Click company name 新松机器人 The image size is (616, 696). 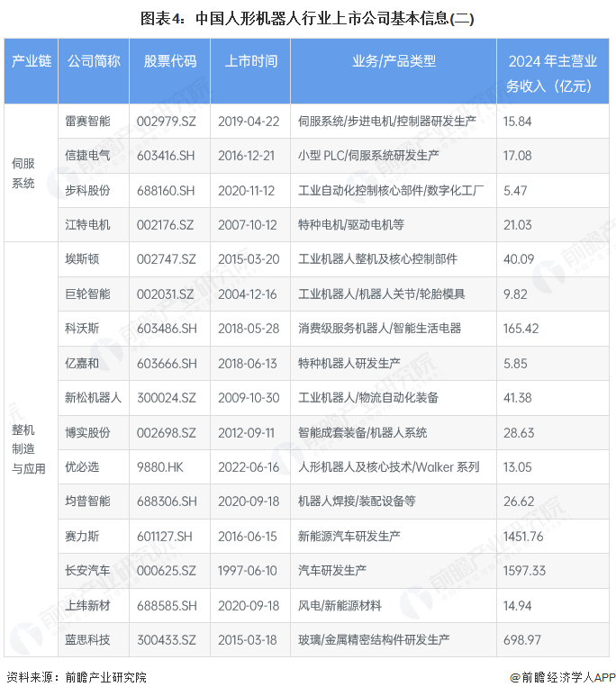click(x=93, y=398)
